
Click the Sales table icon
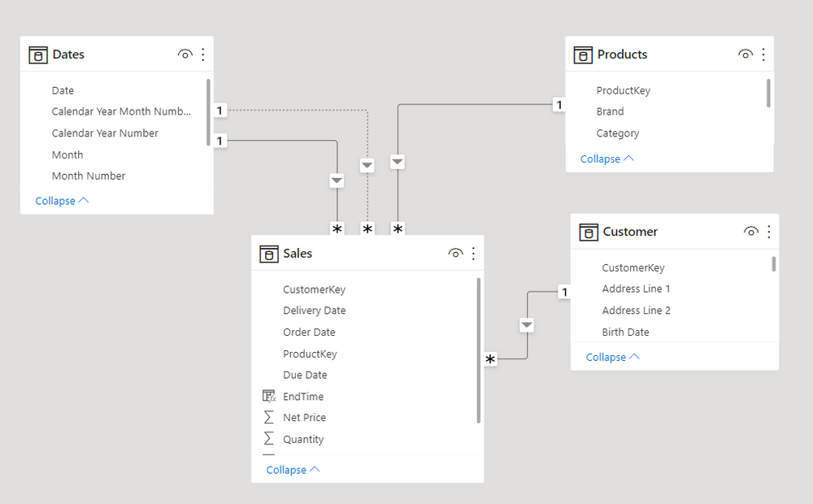coord(268,254)
